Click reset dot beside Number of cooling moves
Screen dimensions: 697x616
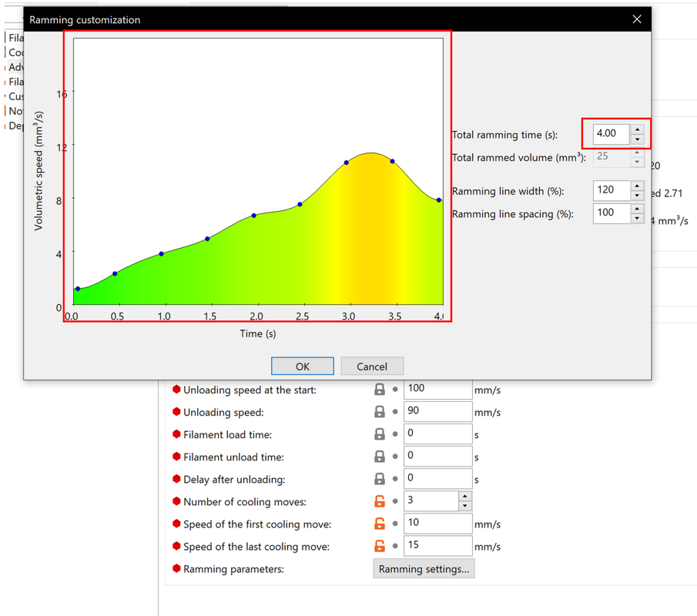click(x=395, y=501)
